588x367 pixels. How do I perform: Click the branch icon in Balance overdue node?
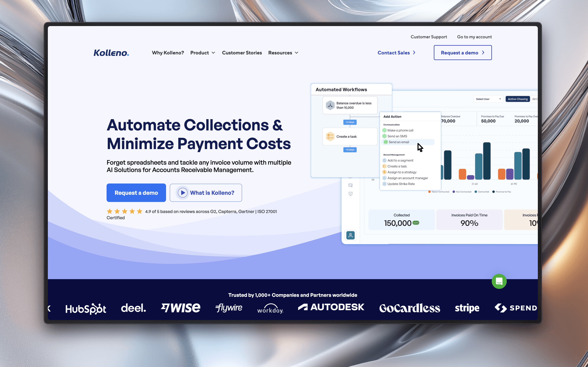pyautogui.click(x=330, y=105)
